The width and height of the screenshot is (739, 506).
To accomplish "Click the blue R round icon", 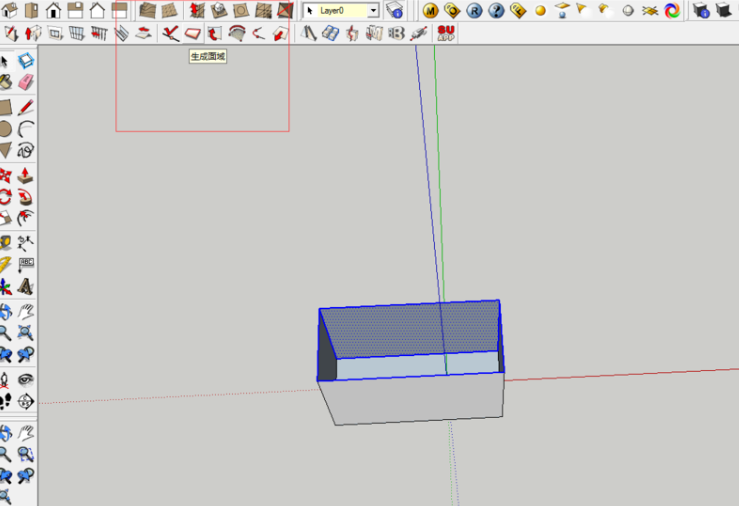I will click(x=474, y=10).
